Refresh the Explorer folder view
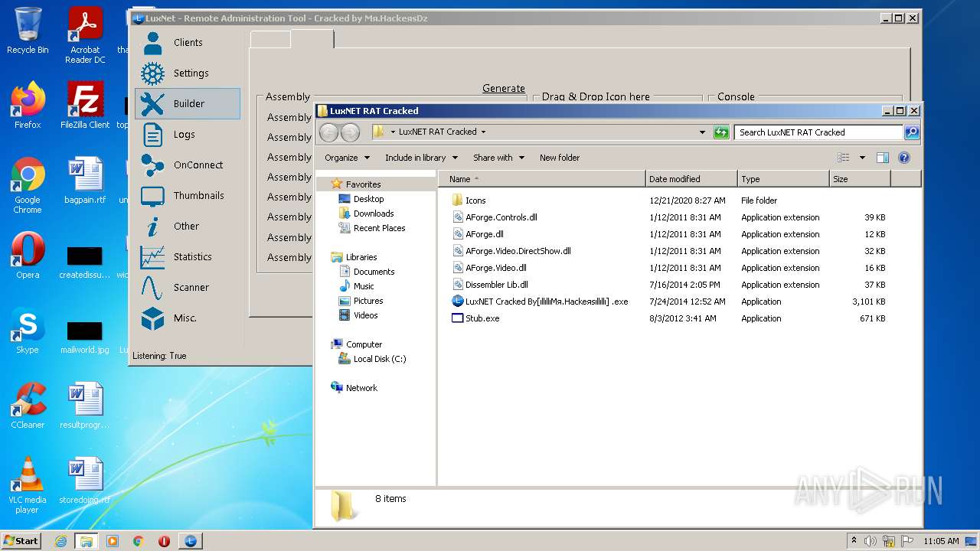Viewport: 980px width, 551px height. 721,132
